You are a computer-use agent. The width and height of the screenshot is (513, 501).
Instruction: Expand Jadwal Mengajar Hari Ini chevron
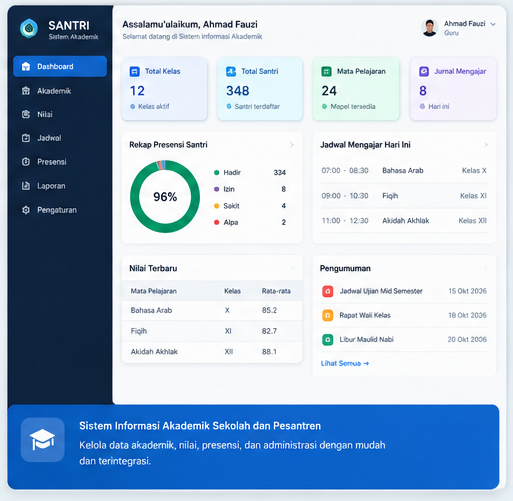(x=486, y=144)
